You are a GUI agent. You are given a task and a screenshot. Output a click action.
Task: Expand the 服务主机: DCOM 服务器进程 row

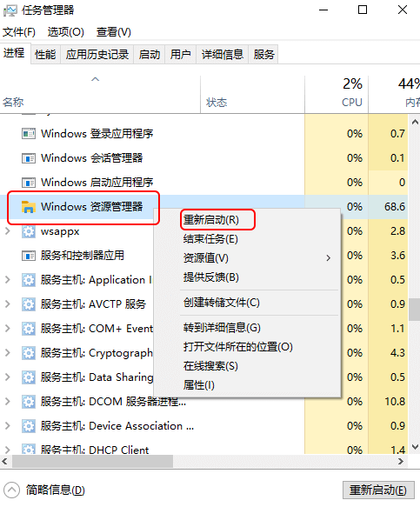click(8, 402)
